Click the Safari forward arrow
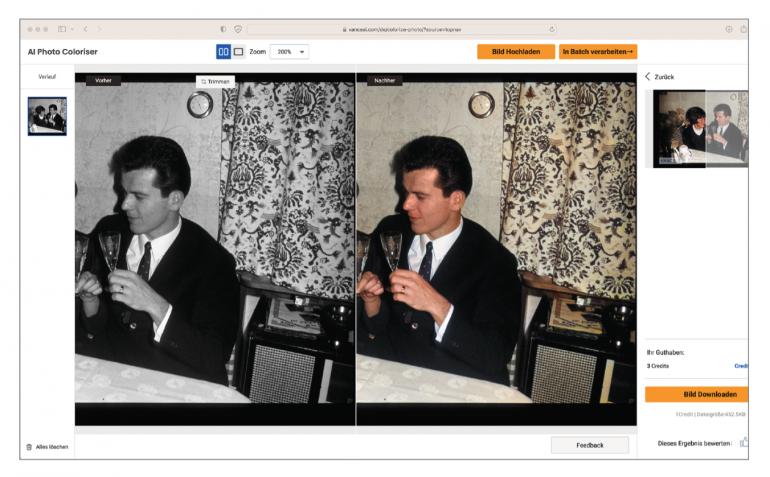The height and width of the screenshot is (477, 770). pyautogui.click(x=99, y=29)
